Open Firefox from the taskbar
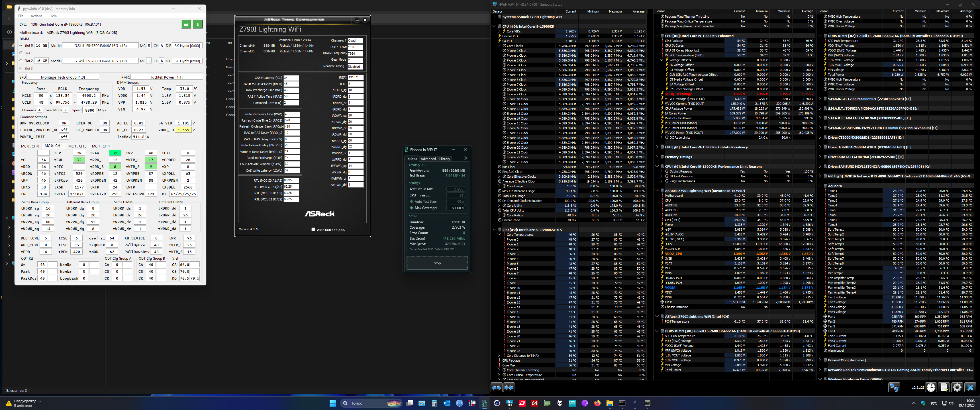980x410 pixels. (597, 403)
